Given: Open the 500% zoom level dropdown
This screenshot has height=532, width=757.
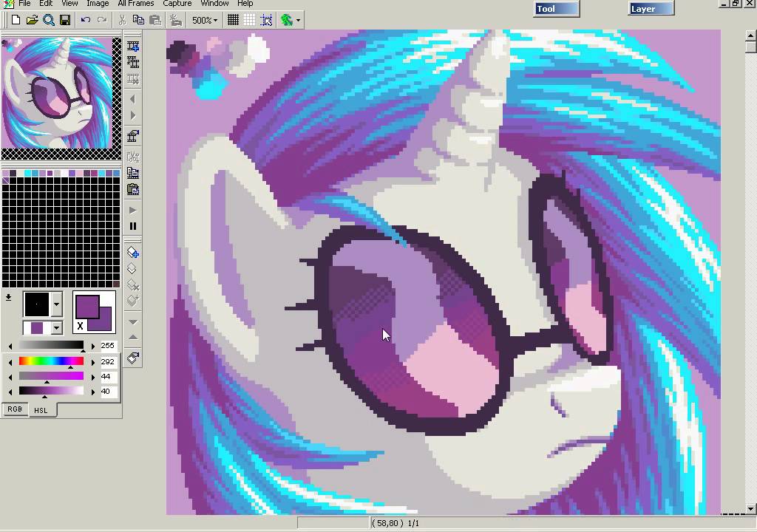Looking at the screenshot, I should point(205,20).
